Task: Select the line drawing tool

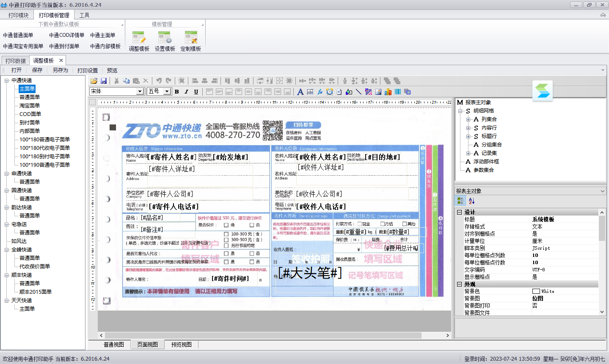Action: [358, 91]
